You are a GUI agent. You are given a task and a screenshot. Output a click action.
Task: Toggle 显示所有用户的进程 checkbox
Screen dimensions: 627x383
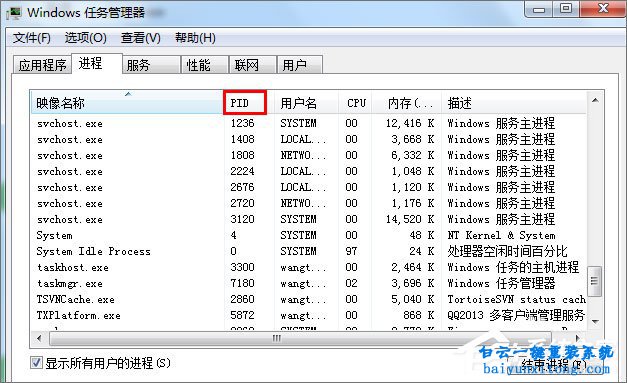(x=36, y=363)
